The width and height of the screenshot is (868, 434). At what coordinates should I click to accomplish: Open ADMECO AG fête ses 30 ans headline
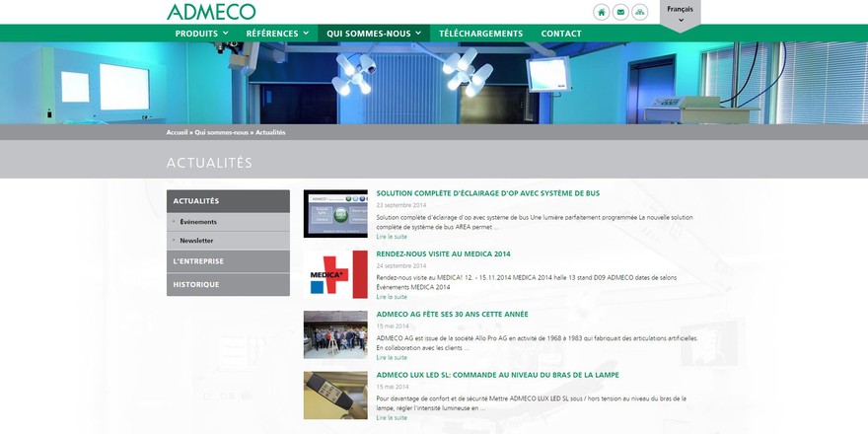coord(453,314)
